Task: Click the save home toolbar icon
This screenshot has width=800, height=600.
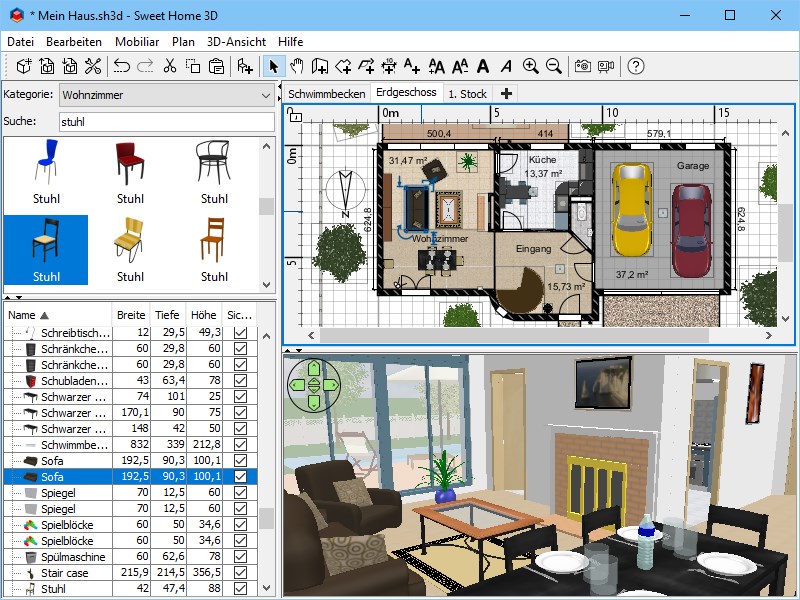Action: click(70, 66)
